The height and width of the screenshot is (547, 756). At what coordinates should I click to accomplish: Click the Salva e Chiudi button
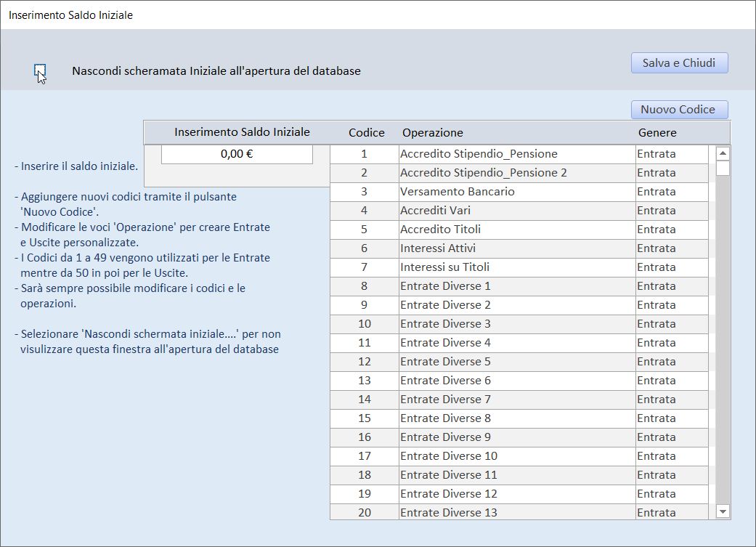(x=679, y=63)
